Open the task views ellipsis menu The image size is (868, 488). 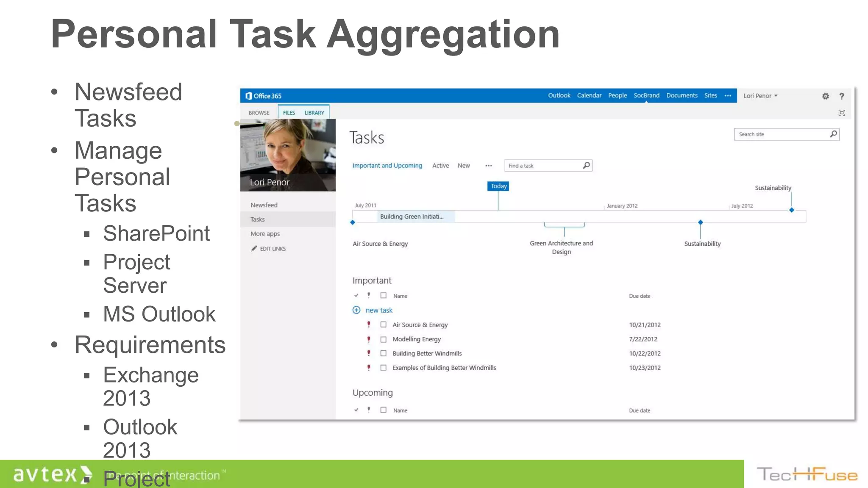point(489,166)
